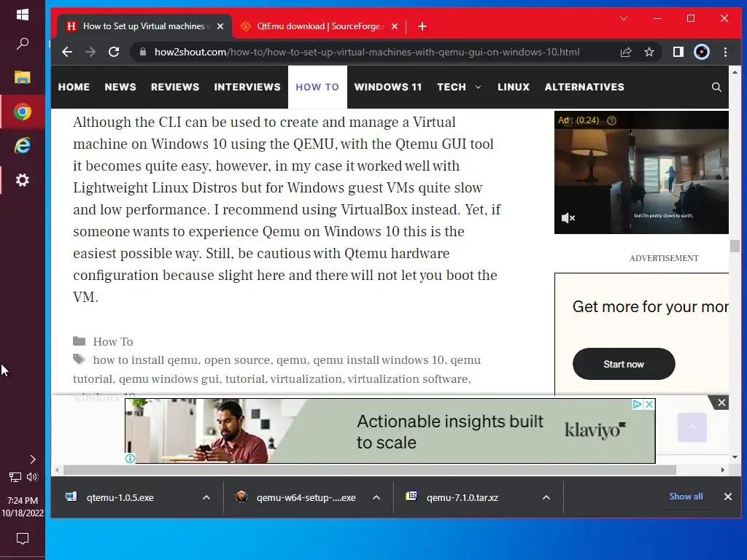This screenshot has height=560, width=747.
Task: Follow the 'how to install qemu' tag
Action: [x=145, y=360]
